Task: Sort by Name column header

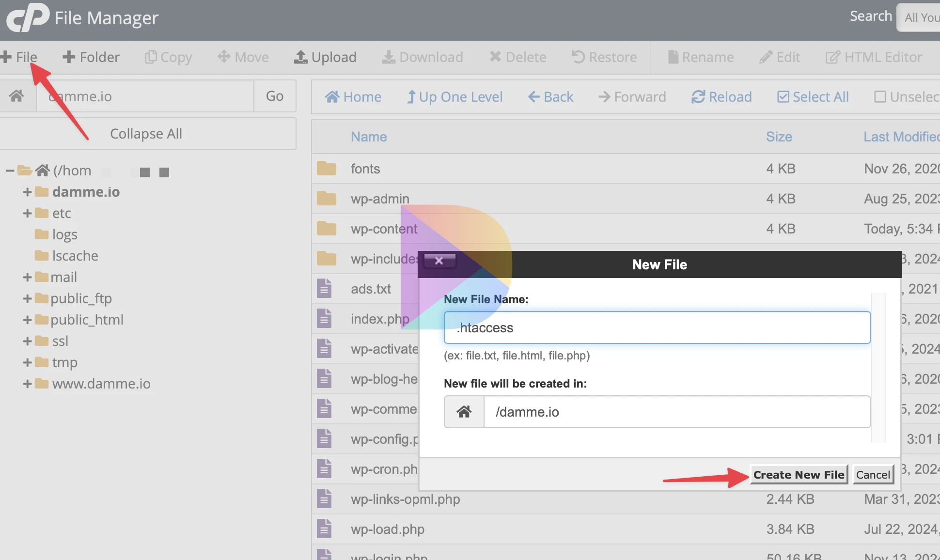Action: [x=369, y=137]
